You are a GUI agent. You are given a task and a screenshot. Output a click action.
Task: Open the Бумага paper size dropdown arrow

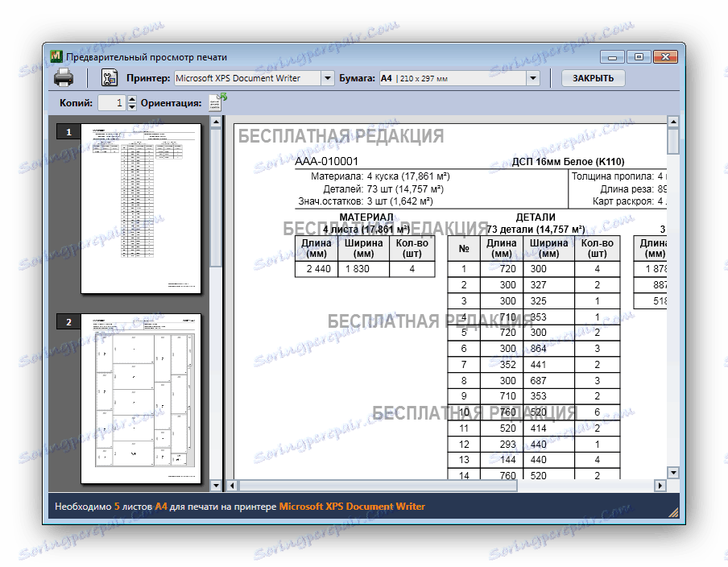tap(533, 78)
